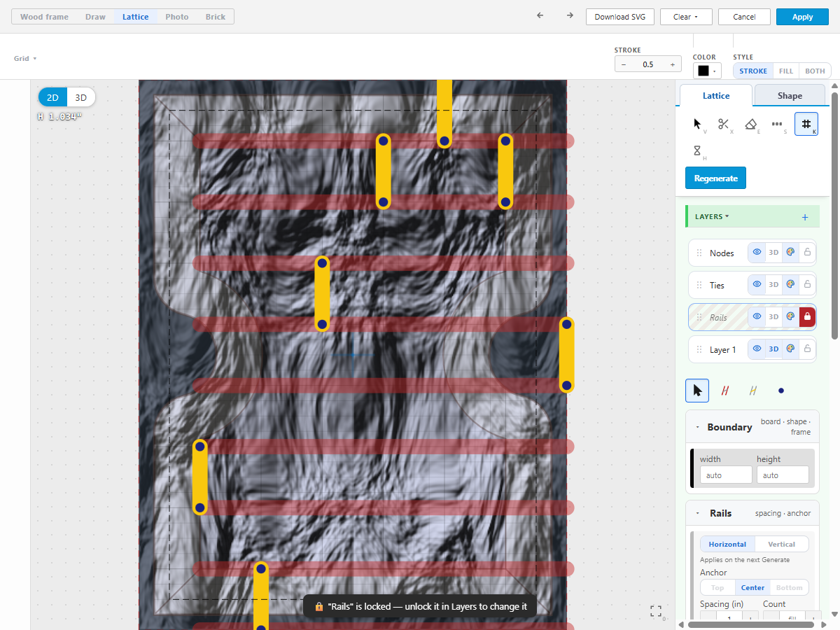Toggle 3D for the Nodes layer
Image resolution: width=840 pixels, height=630 pixels.
(773, 253)
